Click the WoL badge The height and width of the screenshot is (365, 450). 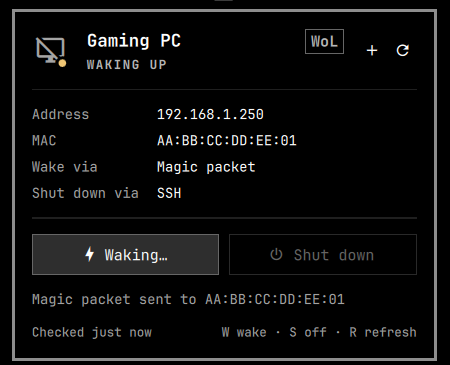pos(324,42)
